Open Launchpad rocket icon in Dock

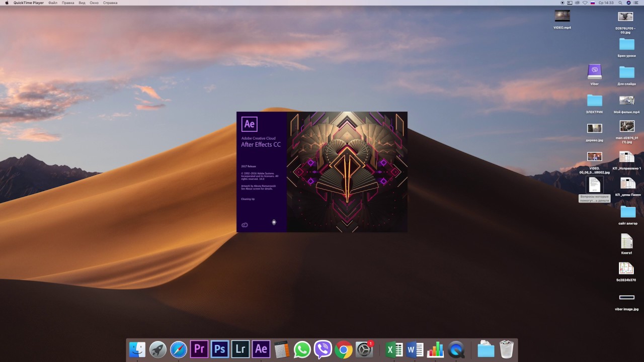tap(158, 349)
